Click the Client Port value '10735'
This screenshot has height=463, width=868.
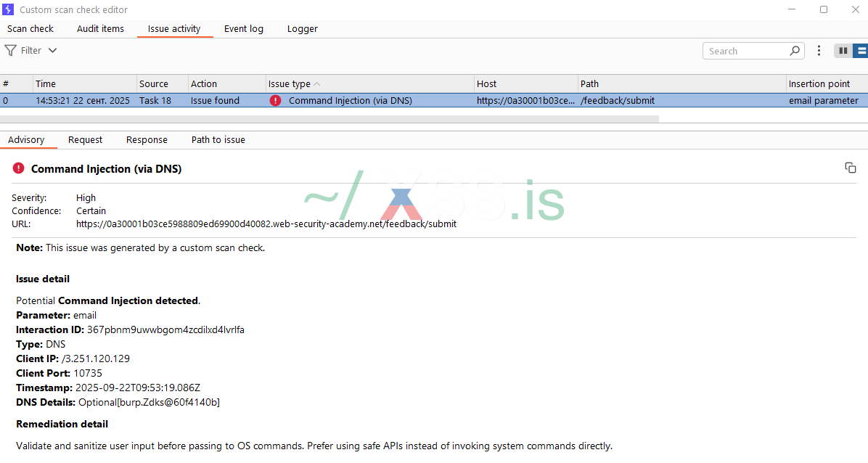88,373
